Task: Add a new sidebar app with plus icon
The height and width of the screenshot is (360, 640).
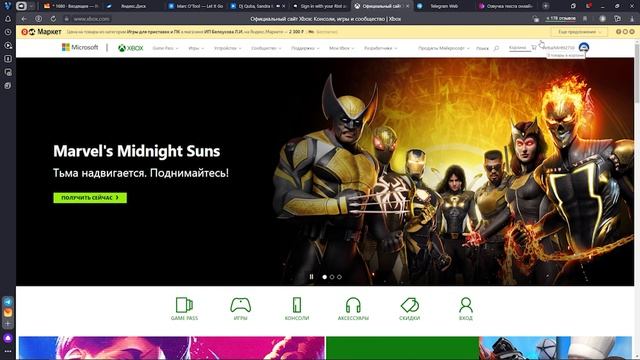Action: tap(8, 324)
